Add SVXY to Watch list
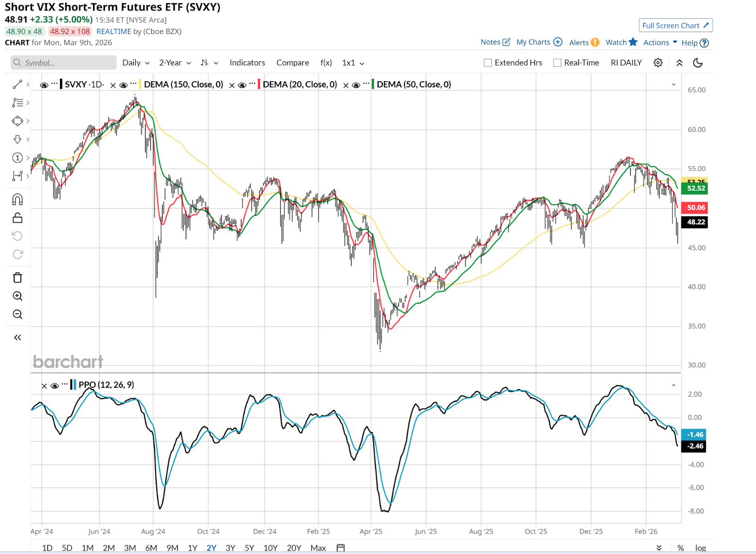Image resolution: width=756 pixels, height=554 pixels. 621,42
